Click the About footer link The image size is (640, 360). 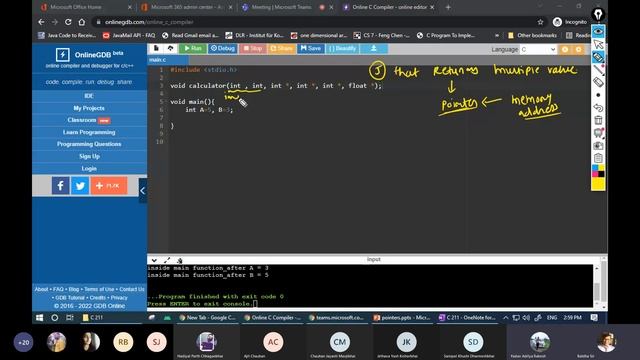point(41,289)
